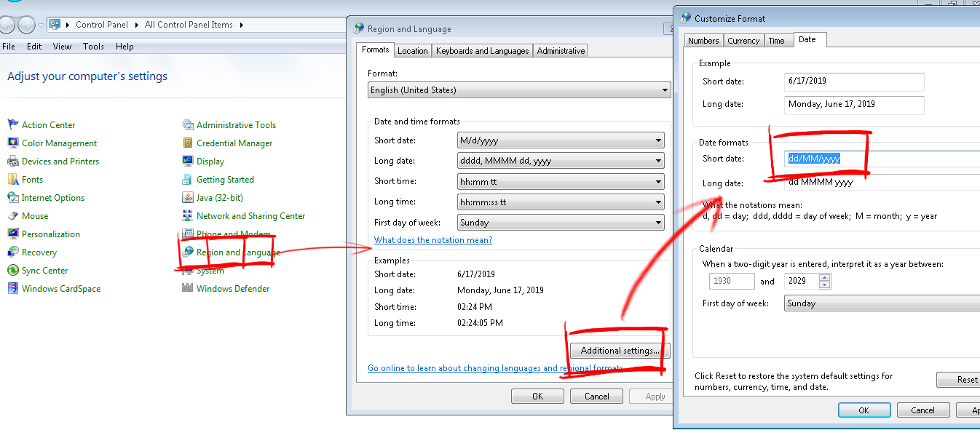The image size is (980, 446).
Task: Launch the Java (32-bit) icon
Action: (188, 198)
